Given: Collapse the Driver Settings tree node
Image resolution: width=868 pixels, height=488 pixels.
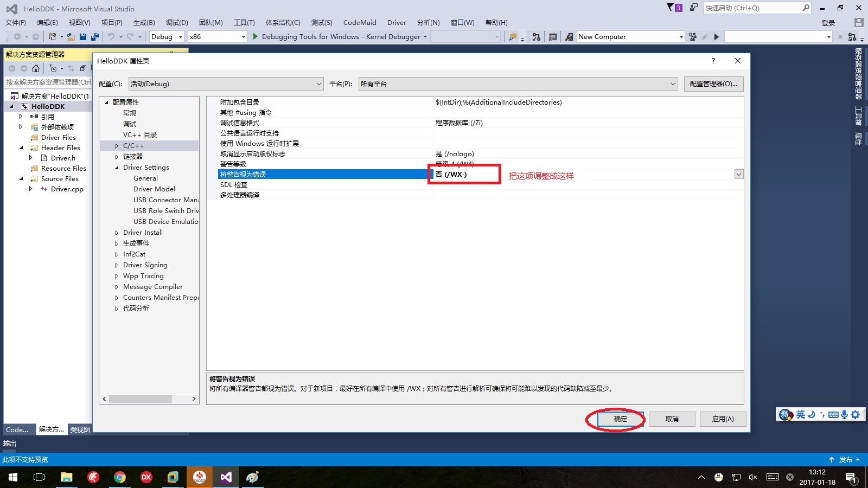Looking at the screenshot, I should pos(117,168).
